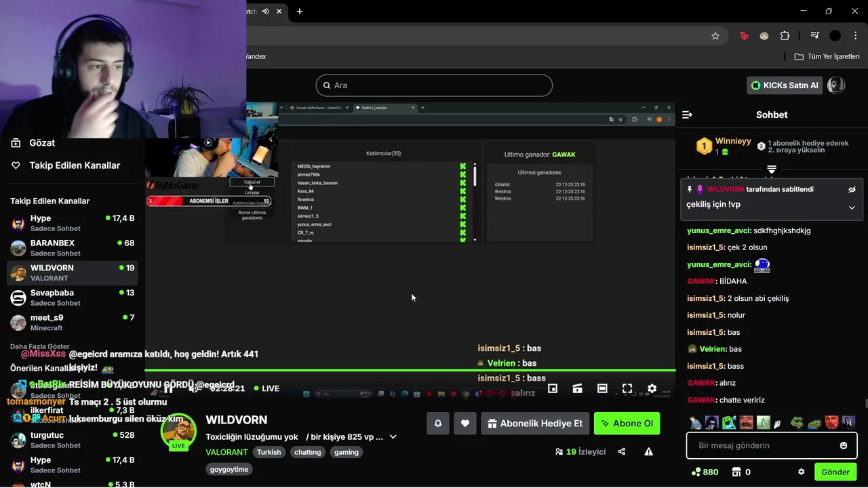Select the chatting tag

click(x=308, y=452)
